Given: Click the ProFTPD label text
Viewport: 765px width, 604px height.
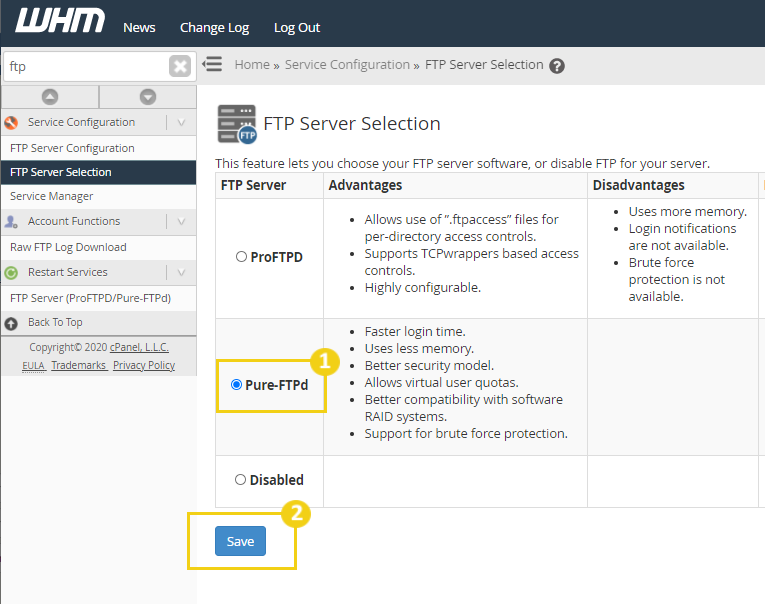Looking at the screenshot, I should point(276,257).
